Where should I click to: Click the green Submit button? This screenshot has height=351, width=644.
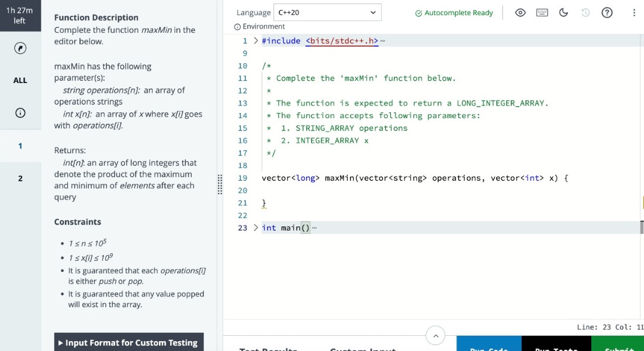[x=618, y=343]
